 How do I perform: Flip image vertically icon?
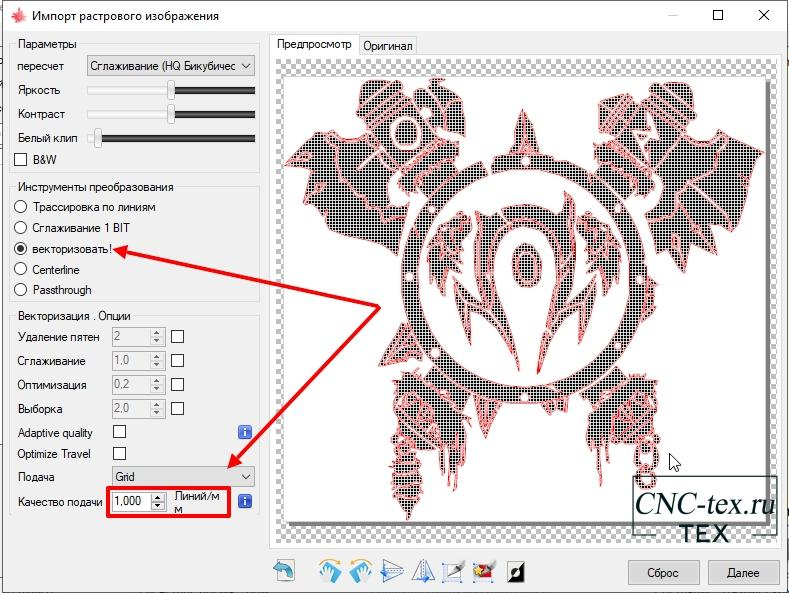(x=392, y=571)
